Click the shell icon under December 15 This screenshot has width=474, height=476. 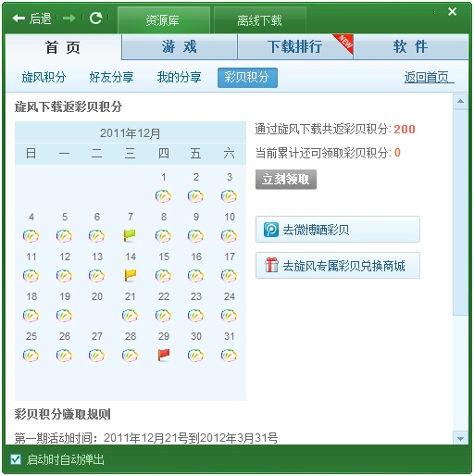pyautogui.click(x=163, y=276)
